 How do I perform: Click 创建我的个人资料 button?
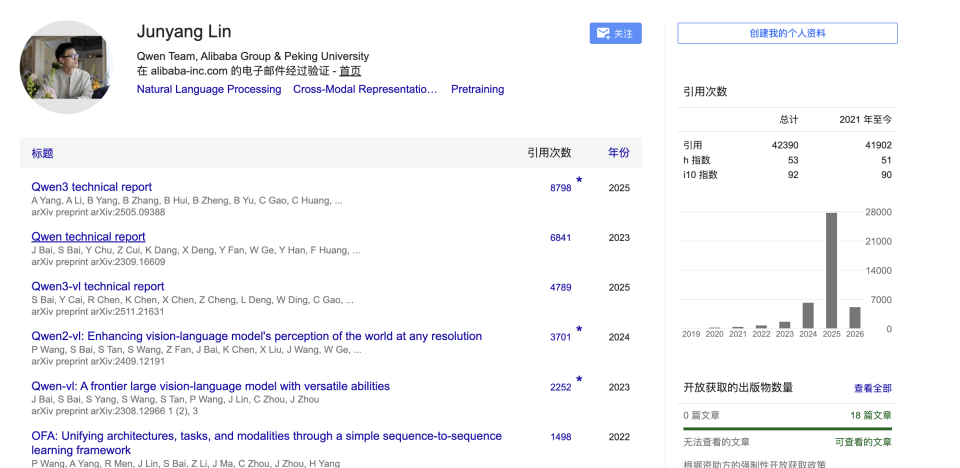click(x=787, y=34)
